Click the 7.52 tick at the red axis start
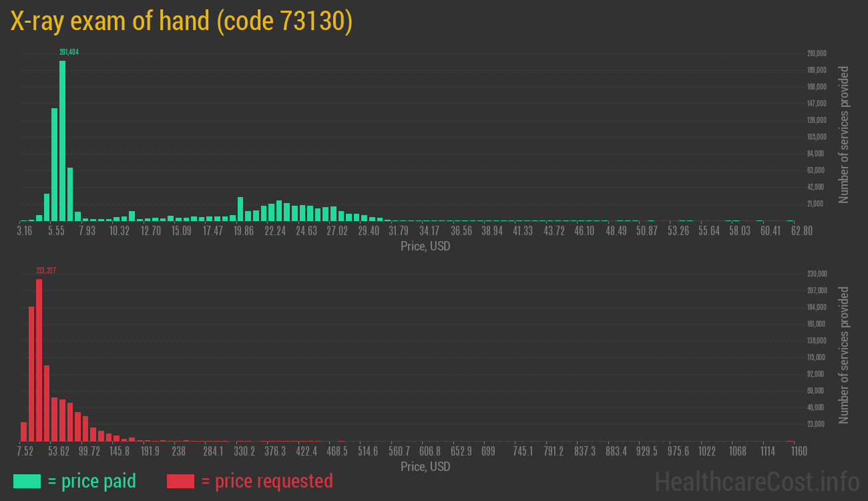 coord(25,452)
